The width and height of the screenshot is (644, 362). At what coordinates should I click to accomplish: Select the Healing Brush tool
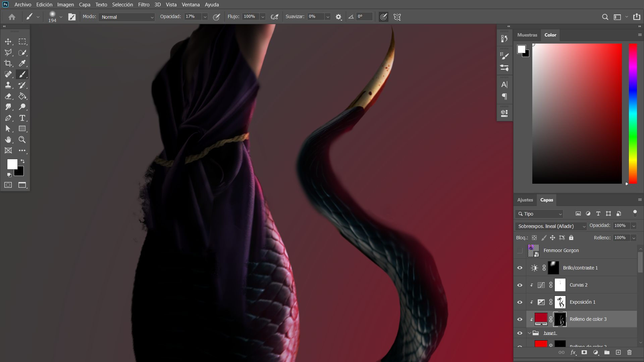click(8, 74)
